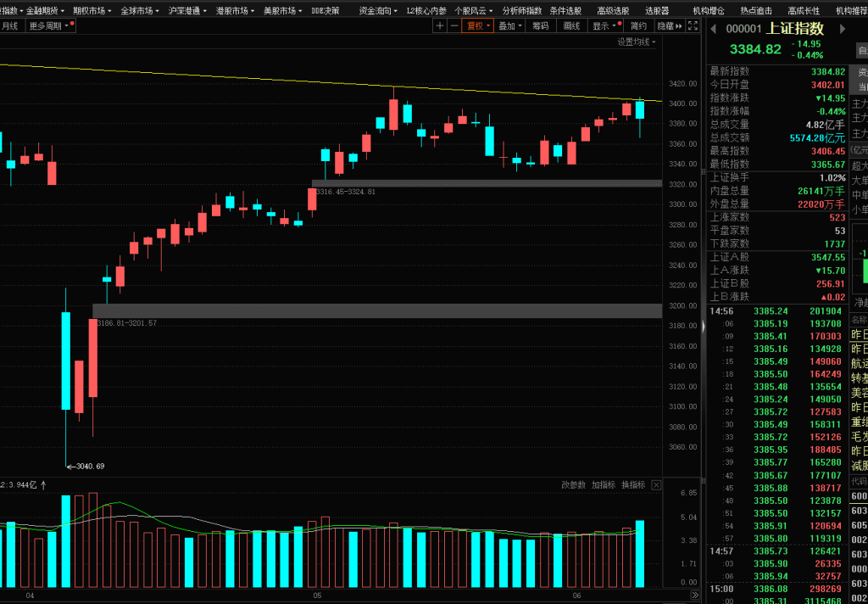The width and height of the screenshot is (868, 604).
Task: Click 最低指数 value 3365.67
Action: [x=828, y=165]
